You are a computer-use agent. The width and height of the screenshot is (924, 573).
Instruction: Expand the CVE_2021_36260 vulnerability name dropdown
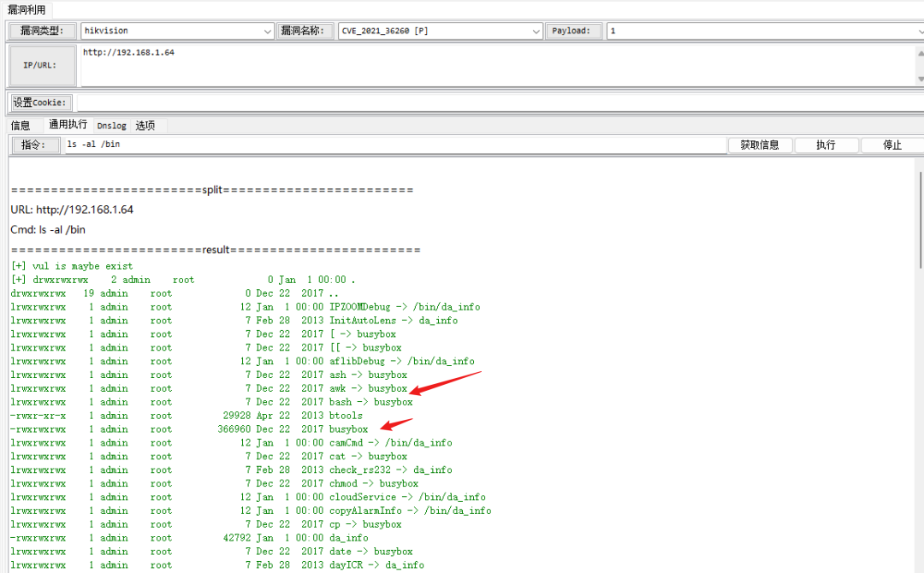pyautogui.click(x=441, y=31)
